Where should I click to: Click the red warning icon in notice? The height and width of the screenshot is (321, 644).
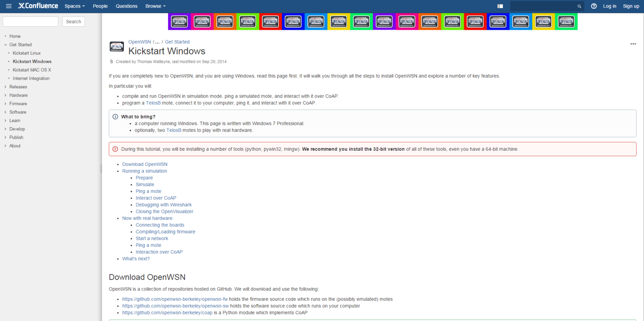click(115, 149)
